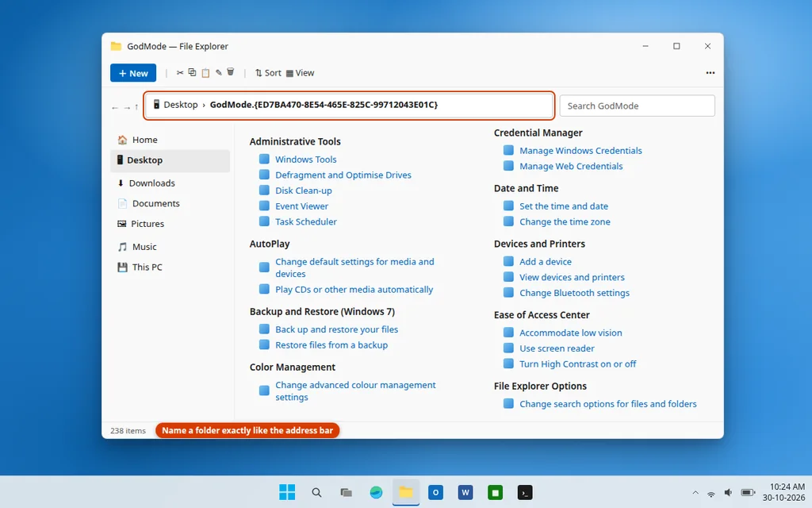Click the New button

(133, 73)
